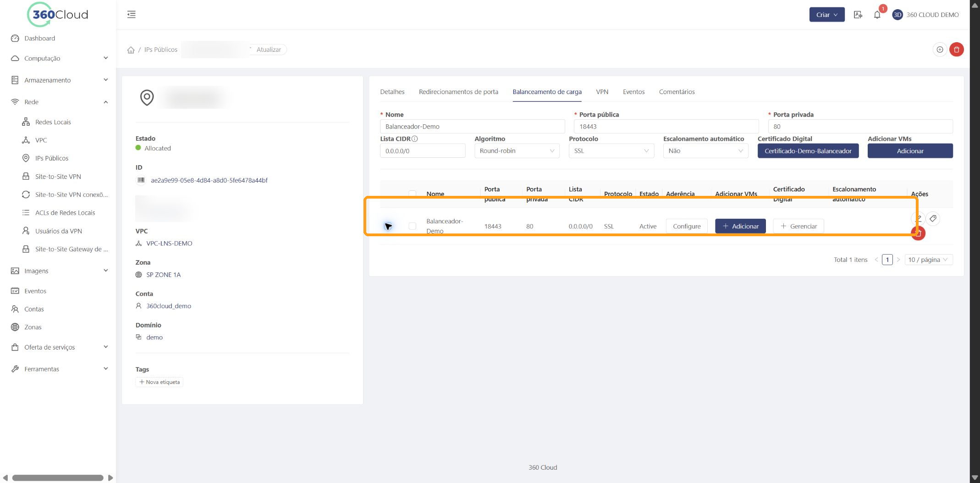Open the 10 / página page size dropdown
This screenshot has width=980, height=483.
point(928,260)
